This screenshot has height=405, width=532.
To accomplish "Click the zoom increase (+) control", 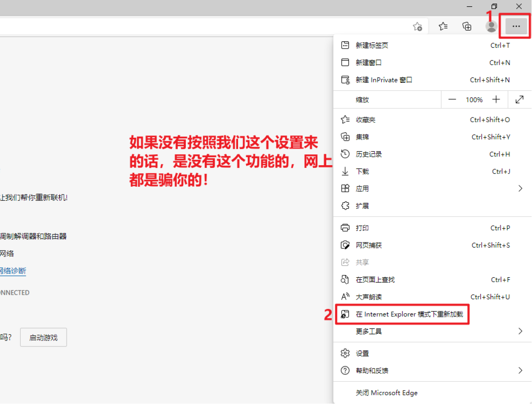I will 496,99.
